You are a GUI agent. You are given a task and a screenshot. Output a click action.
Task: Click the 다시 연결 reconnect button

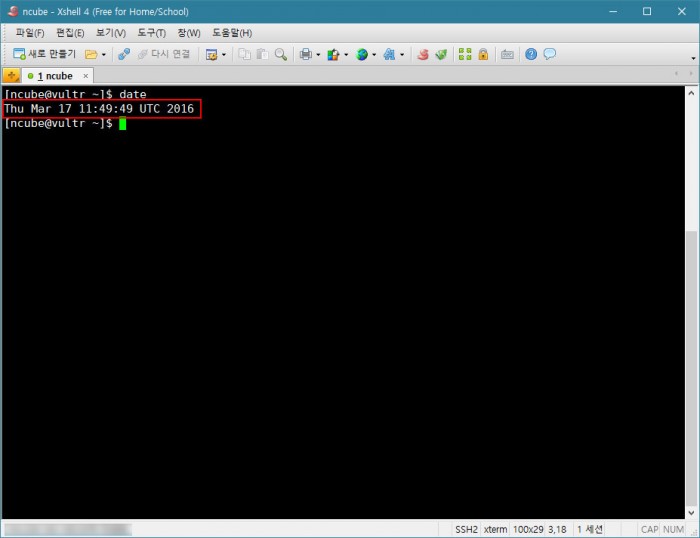[164, 54]
